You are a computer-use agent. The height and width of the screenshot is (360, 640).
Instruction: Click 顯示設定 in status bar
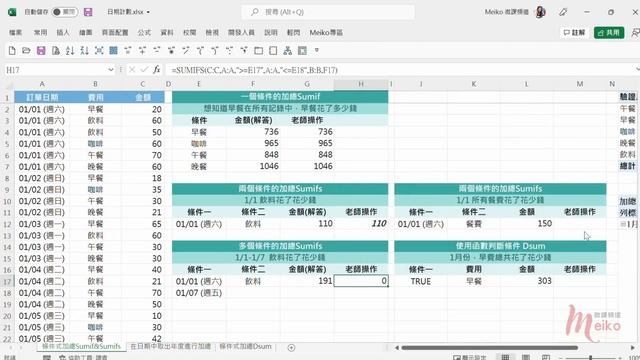pos(470,358)
